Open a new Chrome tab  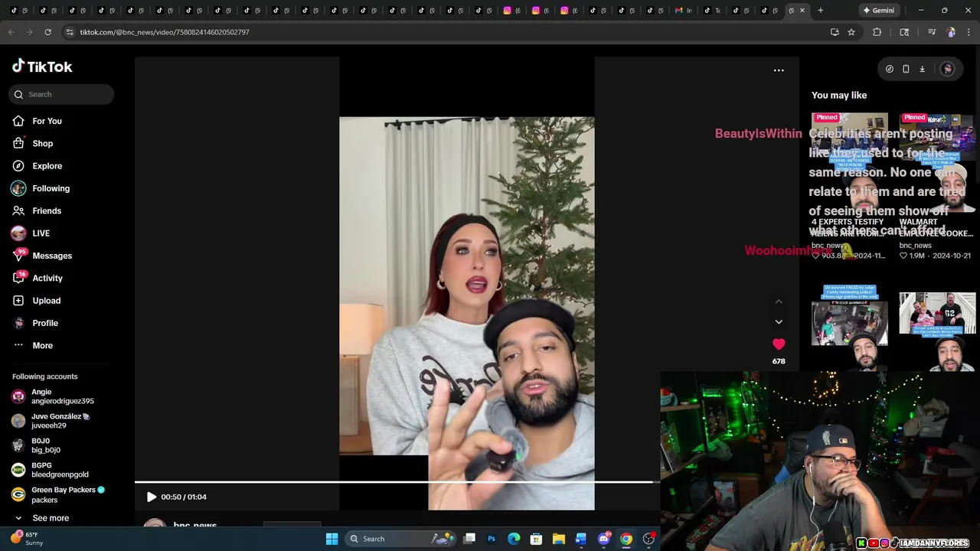click(x=820, y=10)
